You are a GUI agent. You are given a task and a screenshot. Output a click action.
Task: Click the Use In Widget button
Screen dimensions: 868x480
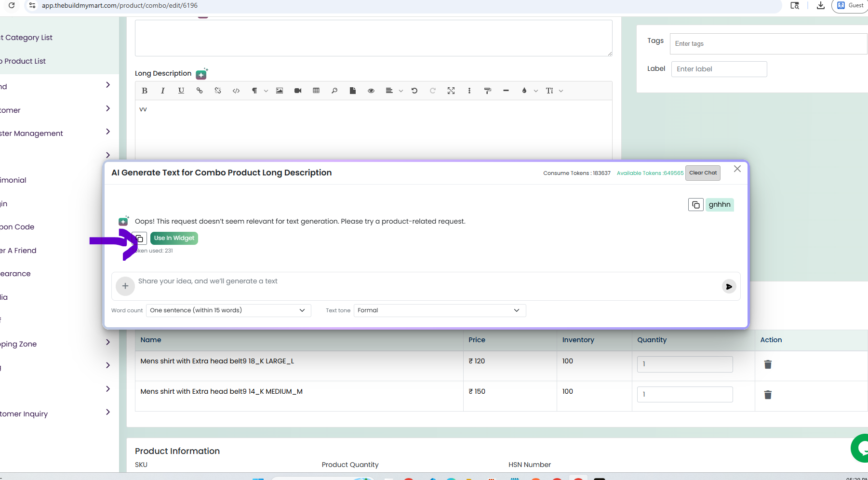tap(174, 238)
